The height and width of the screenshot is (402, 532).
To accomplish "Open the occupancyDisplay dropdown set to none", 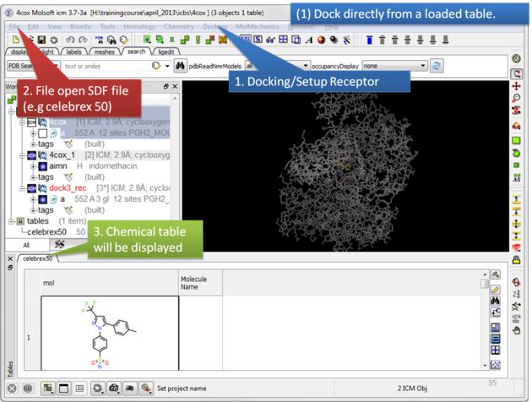I will (x=393, y=66).
